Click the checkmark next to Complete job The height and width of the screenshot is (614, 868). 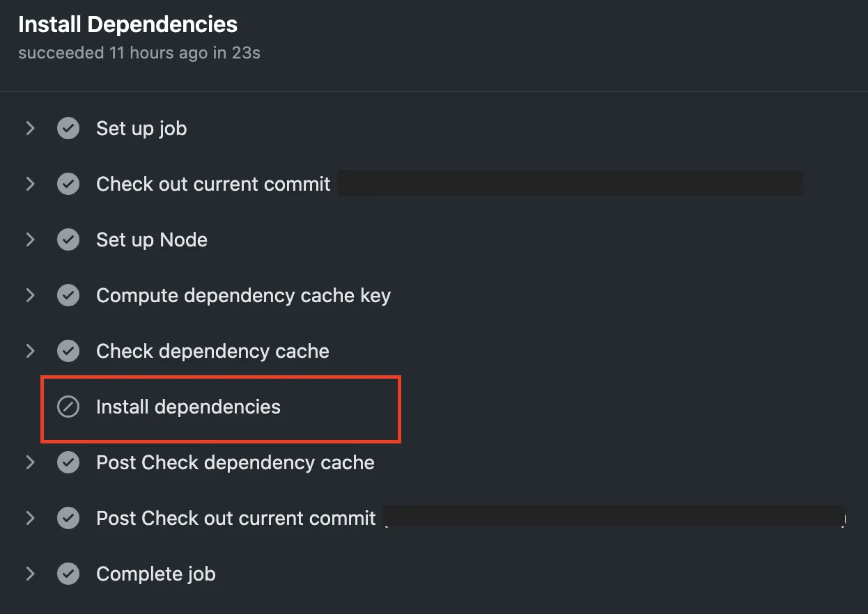pyautogui.click(x=68, y=574)
